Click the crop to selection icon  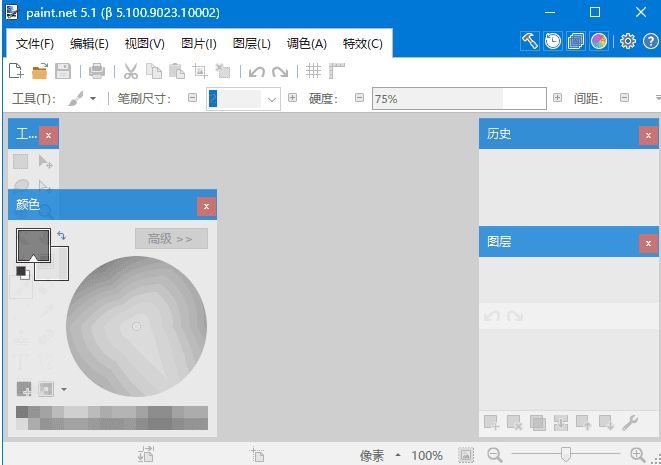[x=200, y=71]
